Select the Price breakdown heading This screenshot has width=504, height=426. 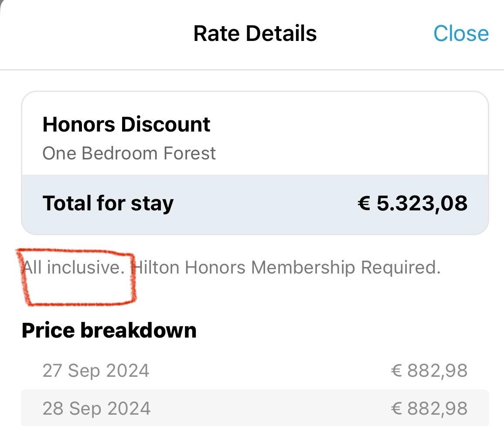[109, 330]
